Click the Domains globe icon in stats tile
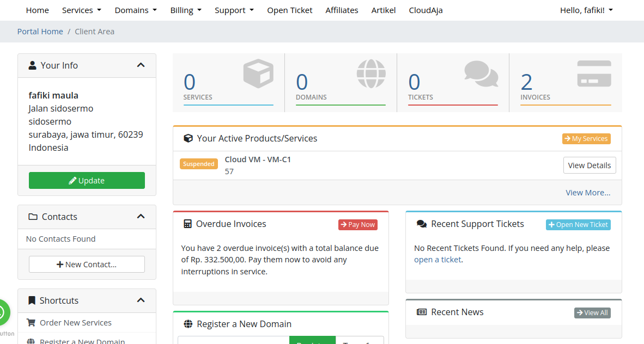 (x=371, y=74)
